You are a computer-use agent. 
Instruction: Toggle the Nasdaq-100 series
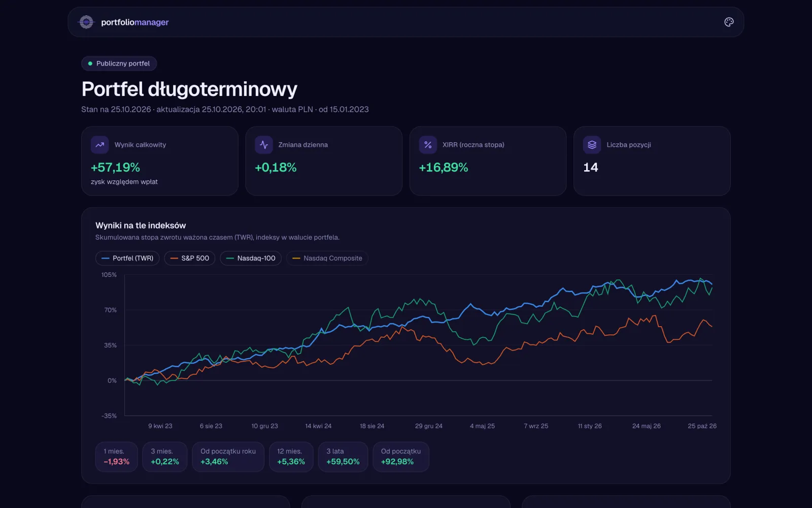[x=251, y=258]
